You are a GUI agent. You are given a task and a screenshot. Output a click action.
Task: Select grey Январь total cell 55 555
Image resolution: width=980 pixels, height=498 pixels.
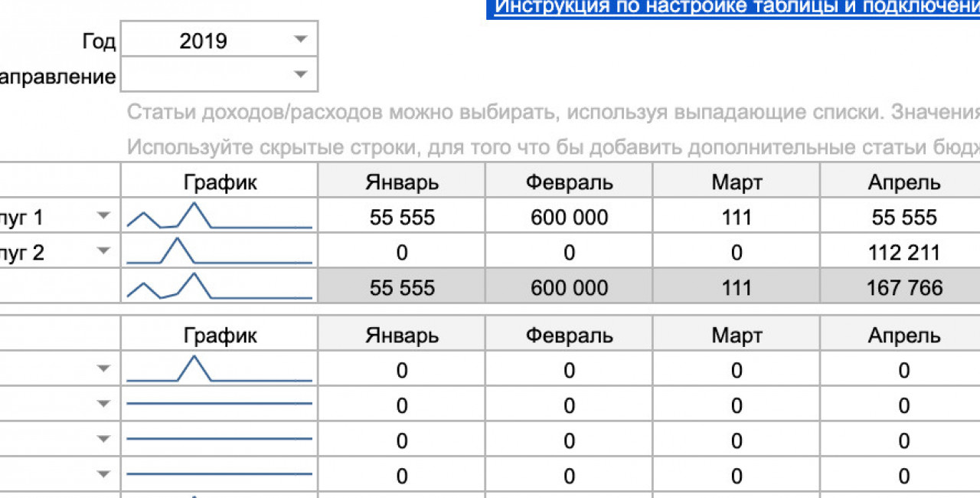click(x=402, y=288)
